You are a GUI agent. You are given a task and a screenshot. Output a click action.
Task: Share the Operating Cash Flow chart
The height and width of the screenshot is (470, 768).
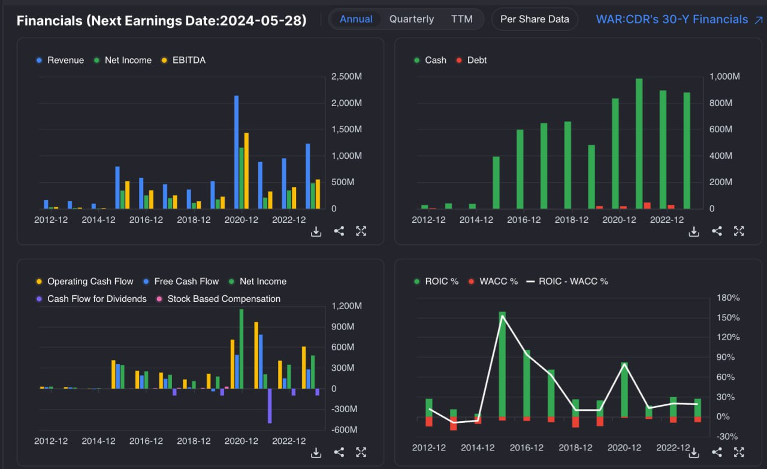(339, 452)
